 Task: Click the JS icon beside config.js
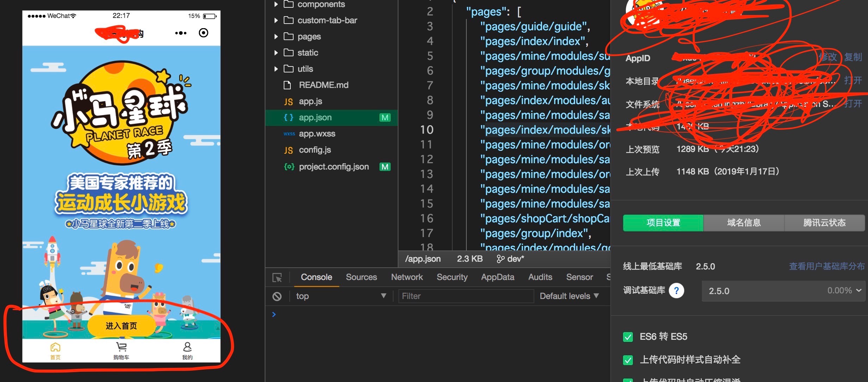pyautogui.click(x=288, y=151)
